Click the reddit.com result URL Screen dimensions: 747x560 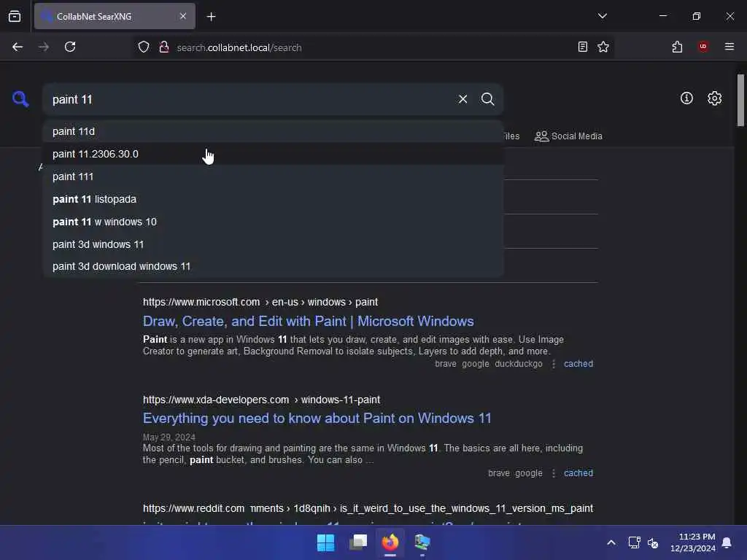tap(368, 508)
